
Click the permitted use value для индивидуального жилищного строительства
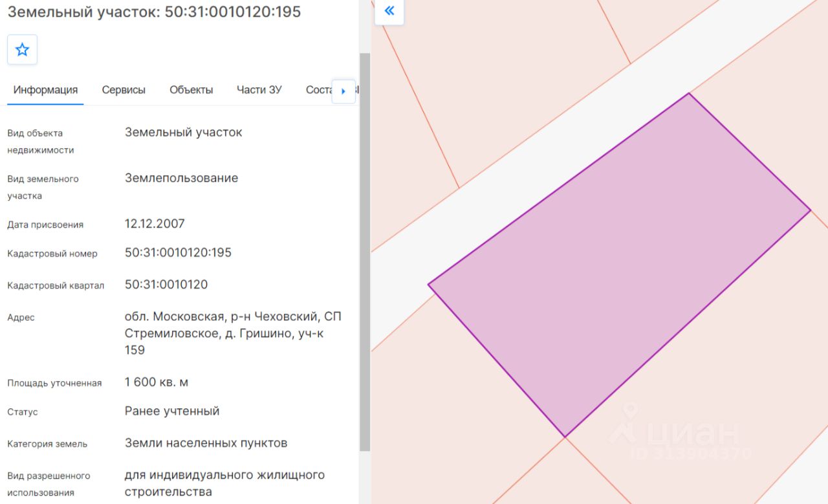224,484
